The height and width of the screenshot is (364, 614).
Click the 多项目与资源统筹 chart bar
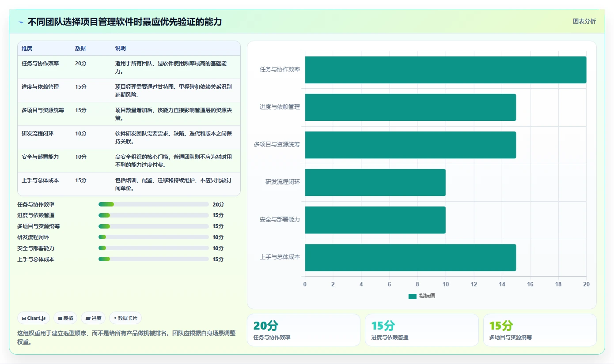click(x=410, y=145)
